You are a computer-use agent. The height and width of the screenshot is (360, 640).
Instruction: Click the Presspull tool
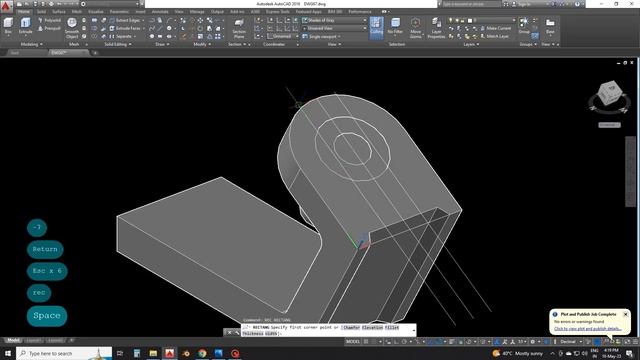(49, 29)
